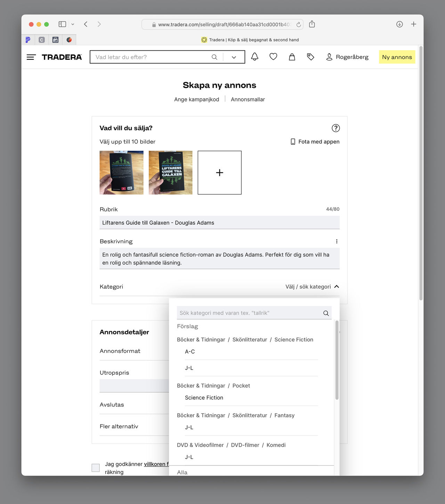Choose Science Fiction under Pocket category
The height and width of the screenshot is (504, 445).
[x=204, y=398]
